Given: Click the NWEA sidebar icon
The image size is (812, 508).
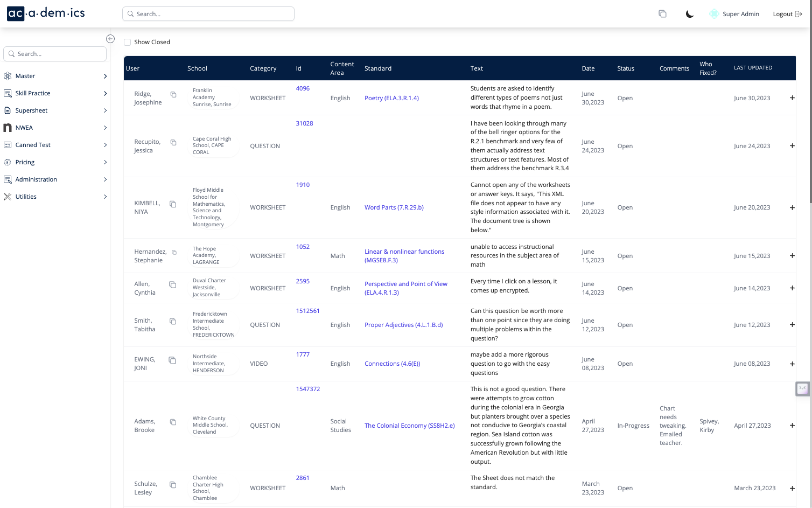Looking at the screenshot, I should 8,128.
